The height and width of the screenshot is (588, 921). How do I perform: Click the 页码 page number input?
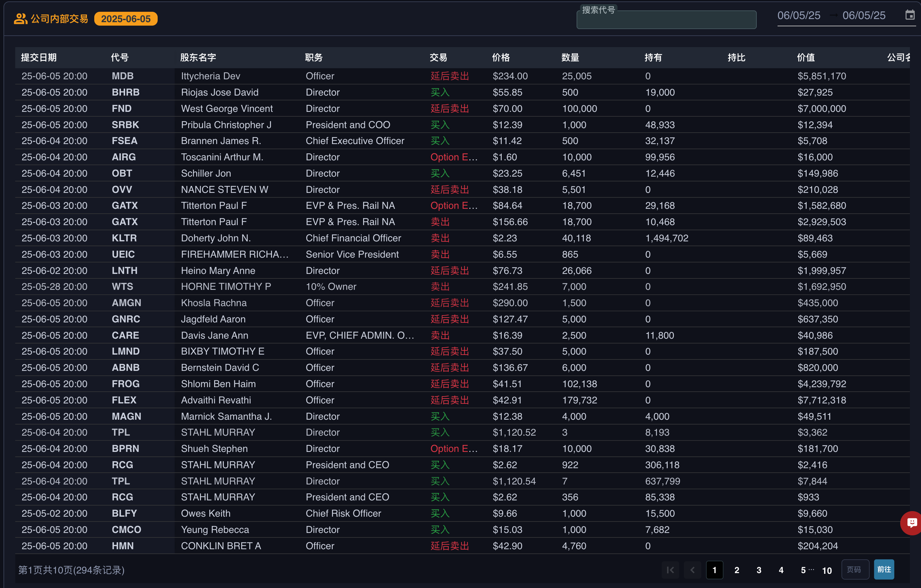coord(855,570)
